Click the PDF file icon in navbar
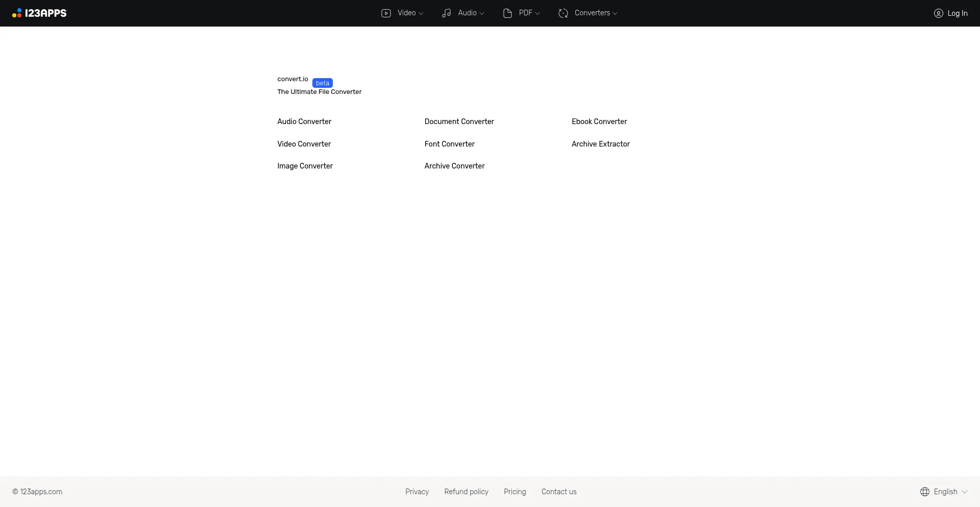This screenshot has height=507, width=980. (507, 13)
